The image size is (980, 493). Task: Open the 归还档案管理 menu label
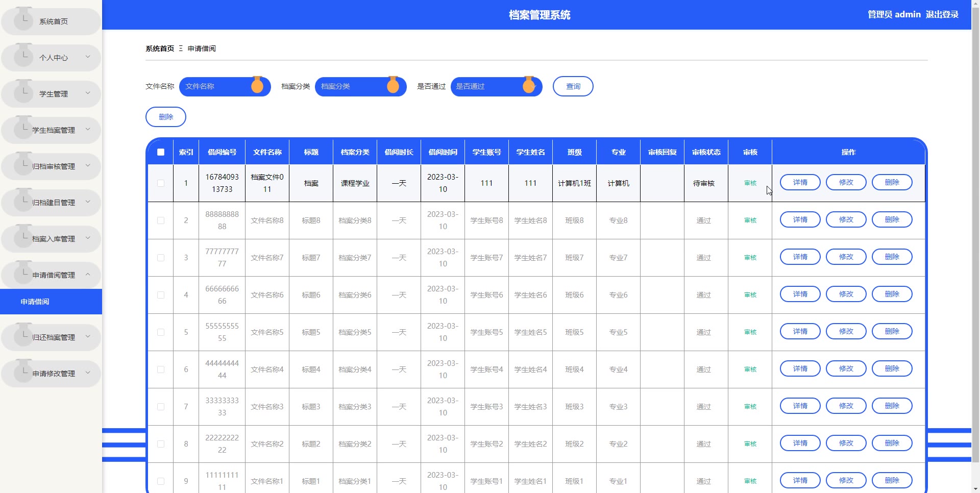tap(54, 337)
